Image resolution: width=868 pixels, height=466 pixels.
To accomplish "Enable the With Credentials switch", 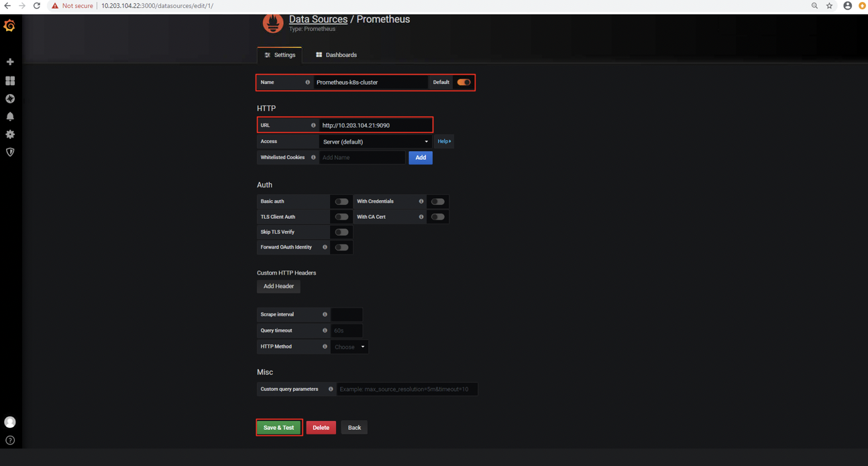I will [x=438, y=201].
